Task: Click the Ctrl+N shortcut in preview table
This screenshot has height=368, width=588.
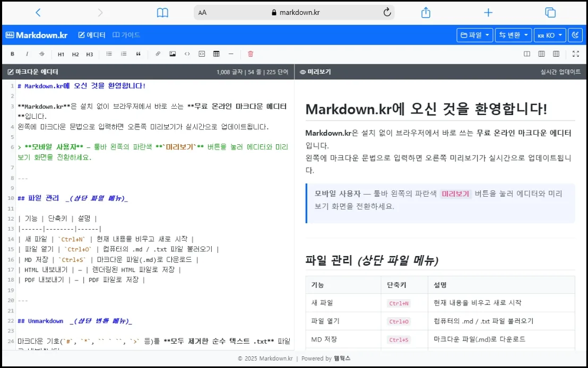Action: point(399,303)
